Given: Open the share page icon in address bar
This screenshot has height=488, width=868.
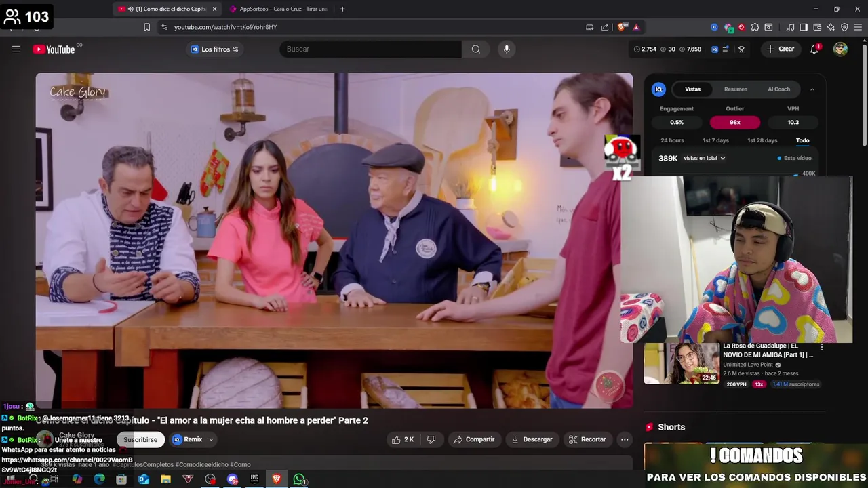Looking at the screenshot, I should click(x=604, y=27).
